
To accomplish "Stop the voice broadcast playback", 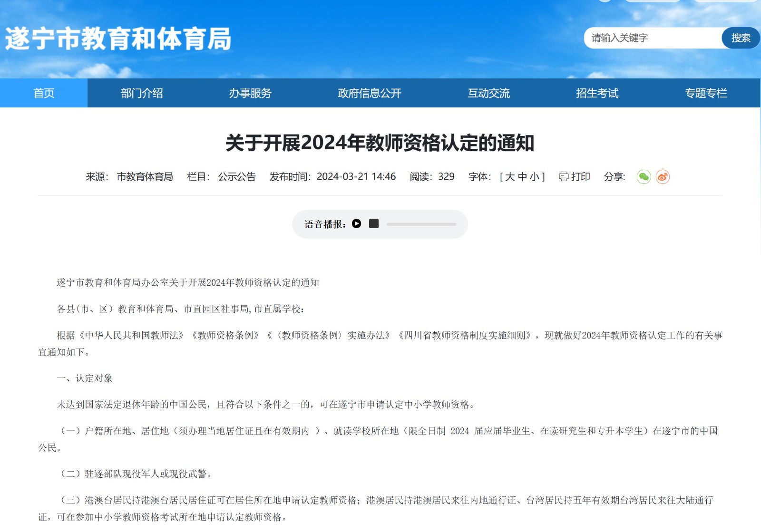I will pos(374,223).
